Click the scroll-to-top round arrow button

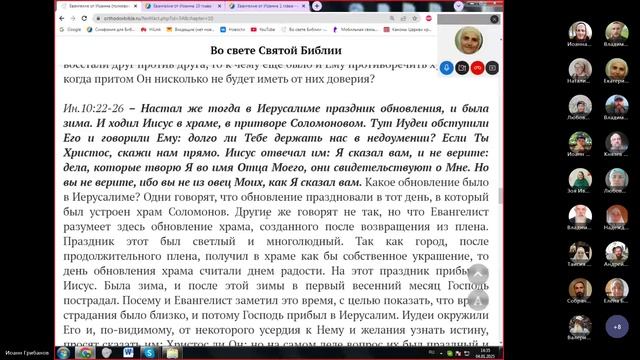tap(478, 274)
